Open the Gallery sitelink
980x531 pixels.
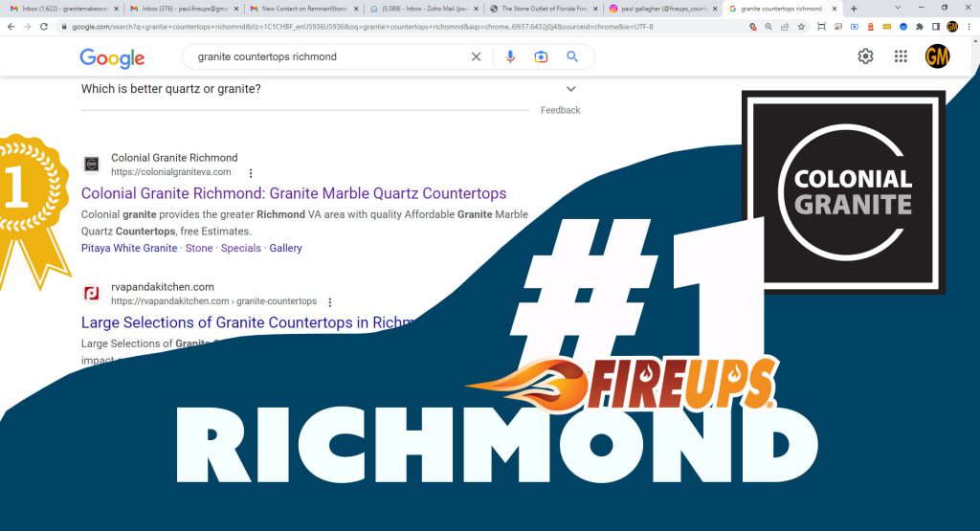coord(285,248)
